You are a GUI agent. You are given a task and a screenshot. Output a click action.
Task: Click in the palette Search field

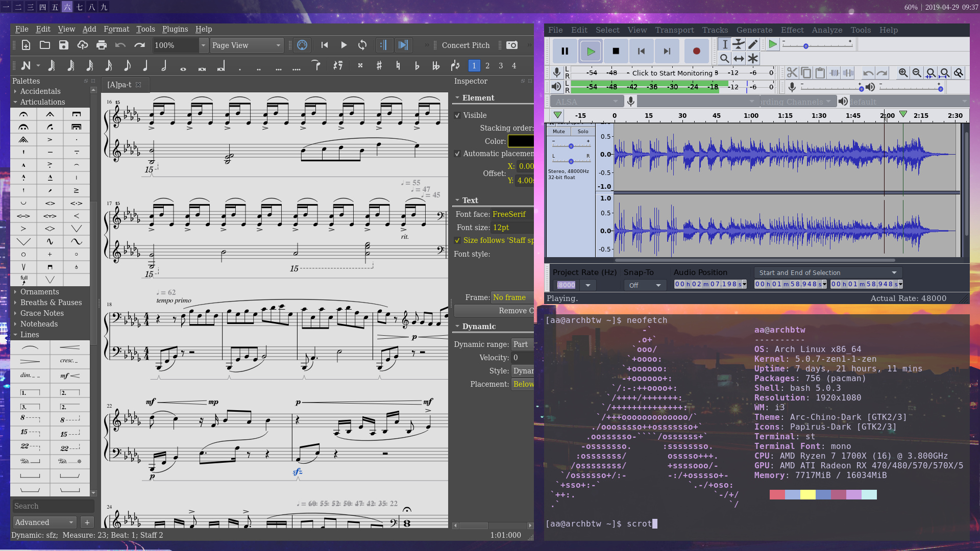click(x=53, y=506)
